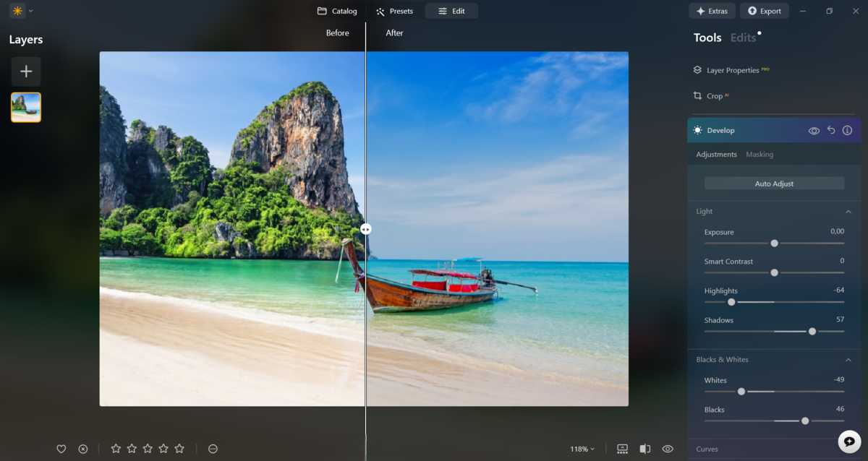Switch to the Tools panel tab

tap(707, 38)
